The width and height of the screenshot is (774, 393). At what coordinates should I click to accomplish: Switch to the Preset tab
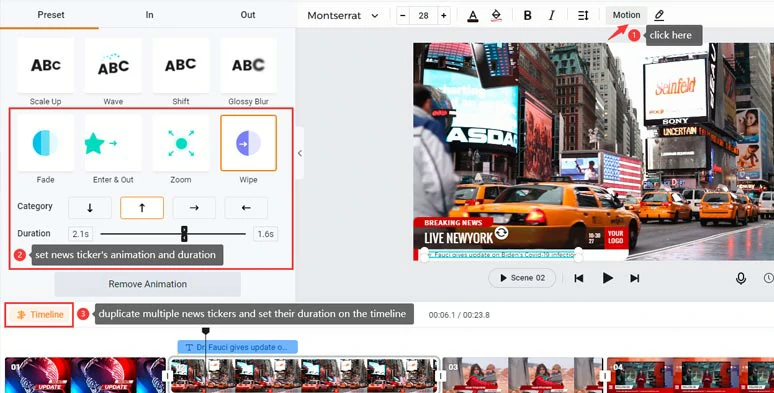click(51, 15)
